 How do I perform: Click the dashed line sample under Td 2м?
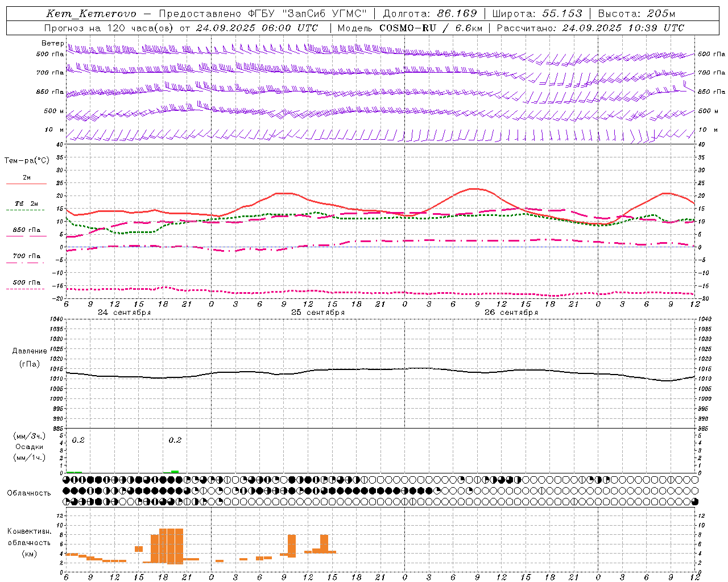[26, 210]
